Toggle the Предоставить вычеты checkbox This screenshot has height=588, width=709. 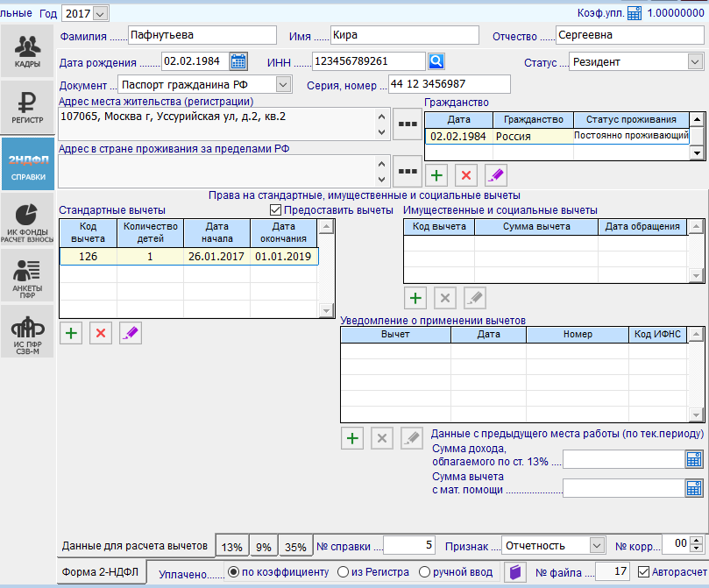275,210
